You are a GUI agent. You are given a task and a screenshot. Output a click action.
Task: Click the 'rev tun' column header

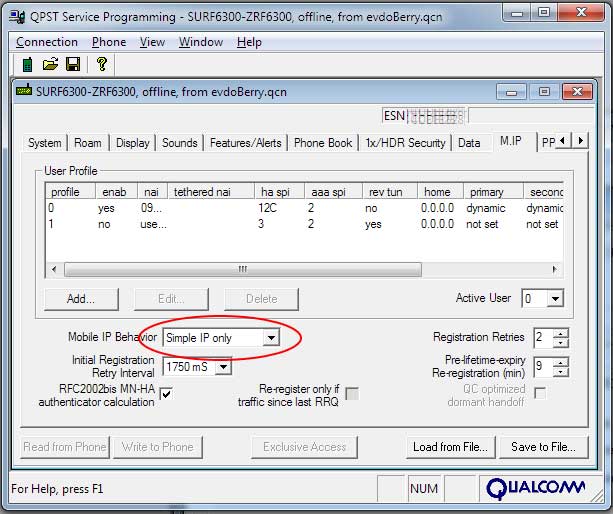pos(390,192)
